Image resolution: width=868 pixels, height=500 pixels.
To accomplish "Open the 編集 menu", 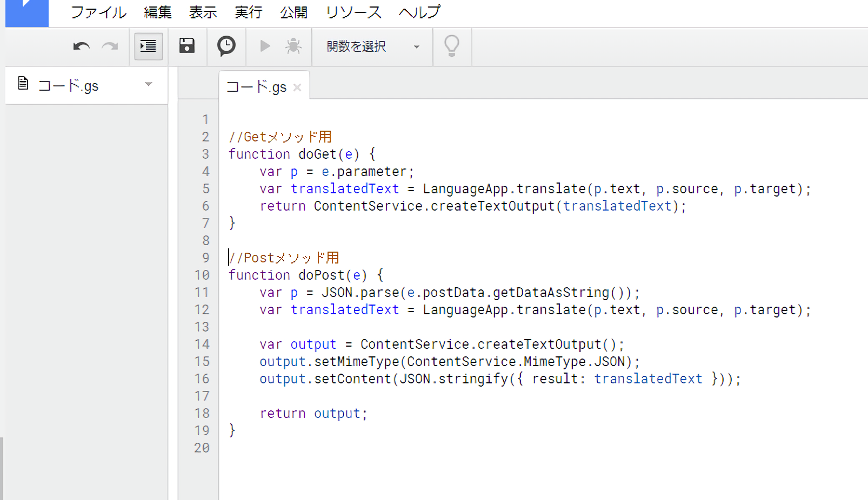I will pyautogui.click(x=158, y=12).
